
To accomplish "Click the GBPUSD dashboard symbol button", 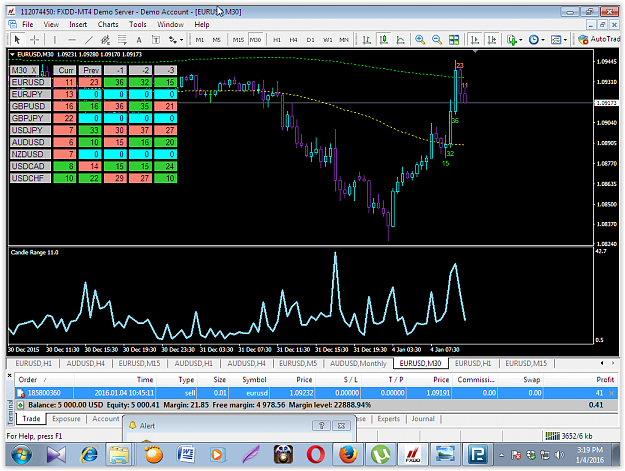I will click(30, 106).
